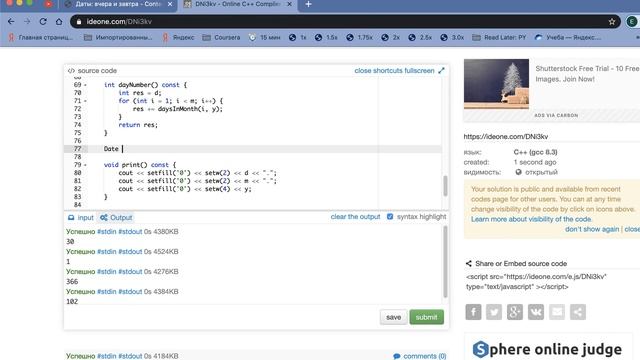This screenshot has width=640, height=360.
Task: Grab the code editor vertical scrollbar
Action: click(445, 186)
